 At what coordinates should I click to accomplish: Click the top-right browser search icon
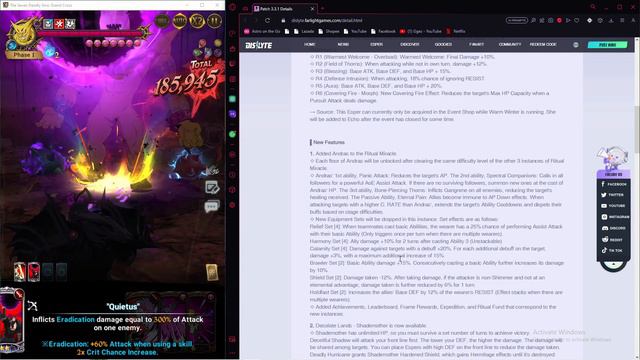(593, 7)
